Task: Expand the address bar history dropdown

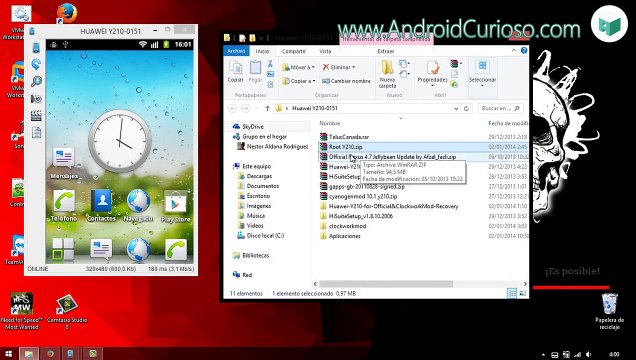Action: coord(456,108)
